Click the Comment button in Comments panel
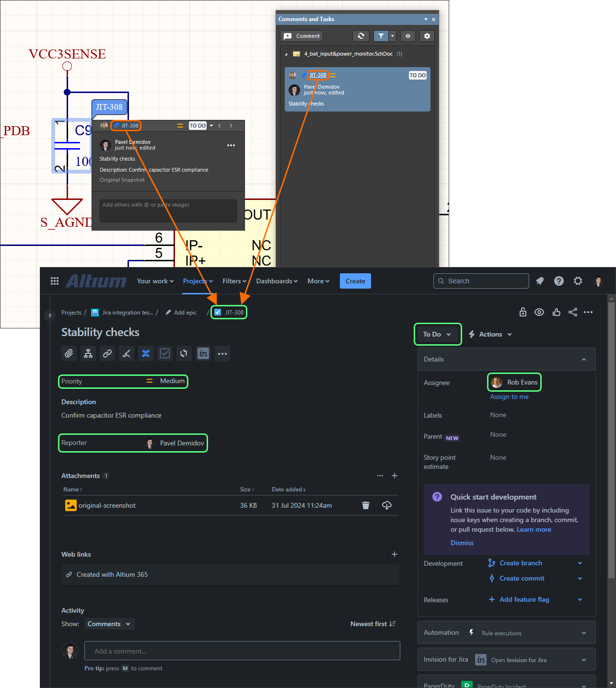The height and width of the screenshot is (688, 616). (x=302, y=36)
